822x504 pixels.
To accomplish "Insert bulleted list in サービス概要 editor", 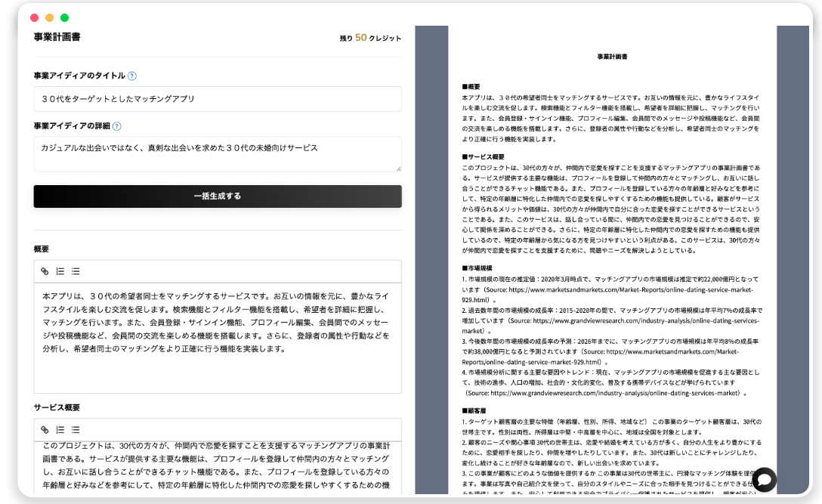I will tap(76, 429).
